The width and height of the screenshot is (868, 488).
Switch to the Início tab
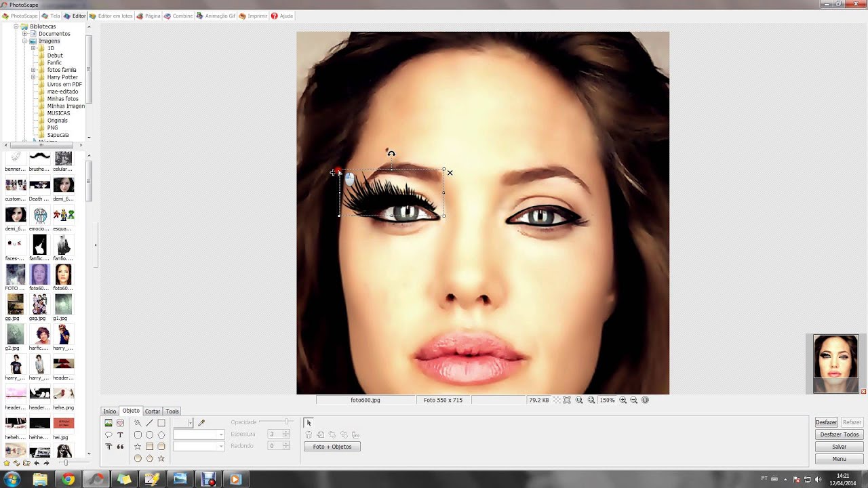coord(110,411)
